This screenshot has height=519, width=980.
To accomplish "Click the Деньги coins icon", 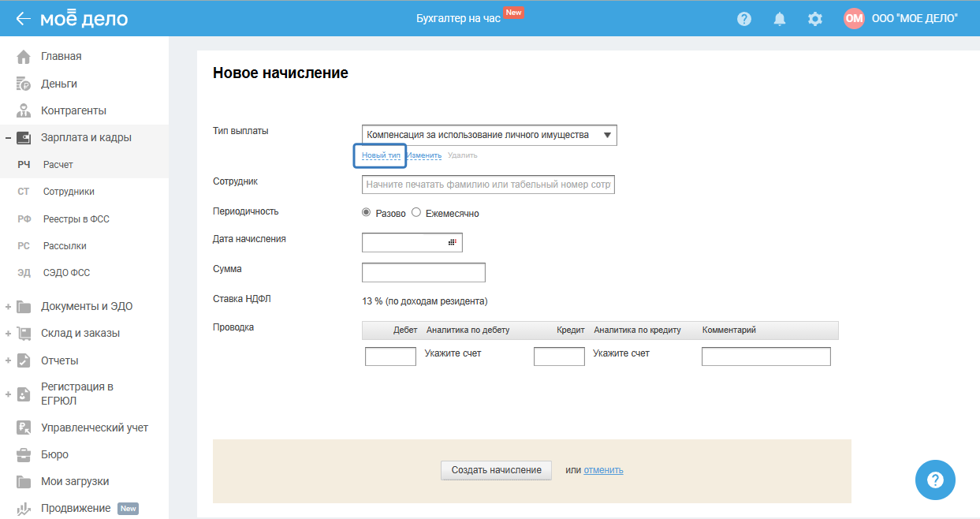I will click(24, 84).
